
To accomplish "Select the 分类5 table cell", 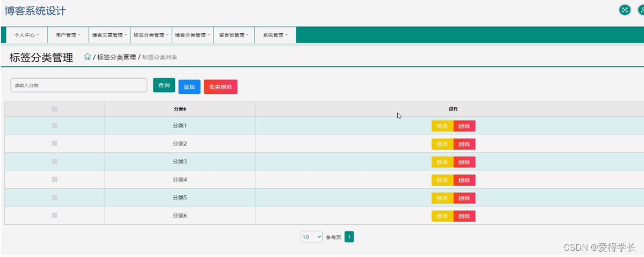I will [180, 197].
